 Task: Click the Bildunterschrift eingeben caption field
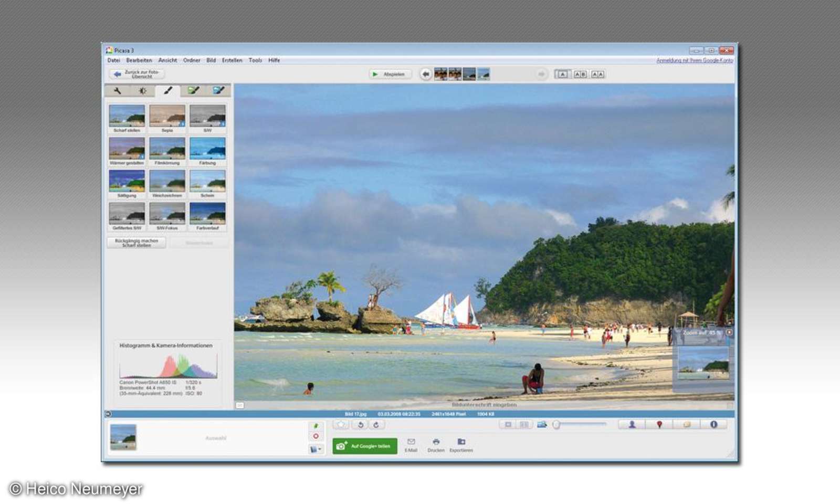click(484, 405)
